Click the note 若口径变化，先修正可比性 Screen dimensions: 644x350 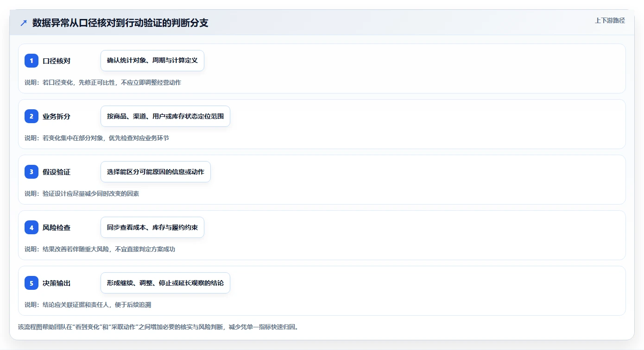click(x=103, y=82)
